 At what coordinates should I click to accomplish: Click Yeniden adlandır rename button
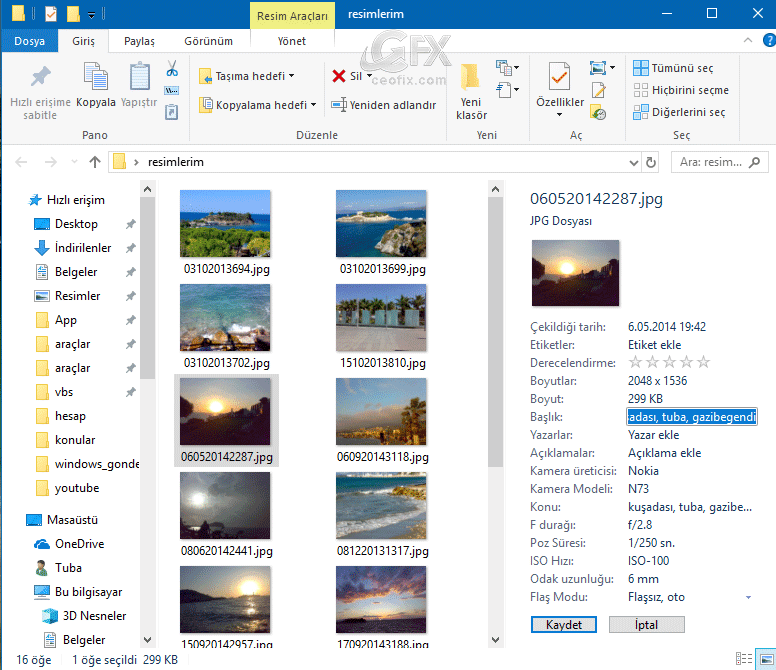click(384, 105)
